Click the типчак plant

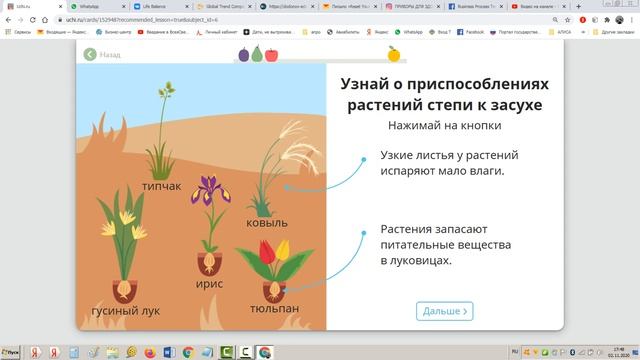click(162, 131)
